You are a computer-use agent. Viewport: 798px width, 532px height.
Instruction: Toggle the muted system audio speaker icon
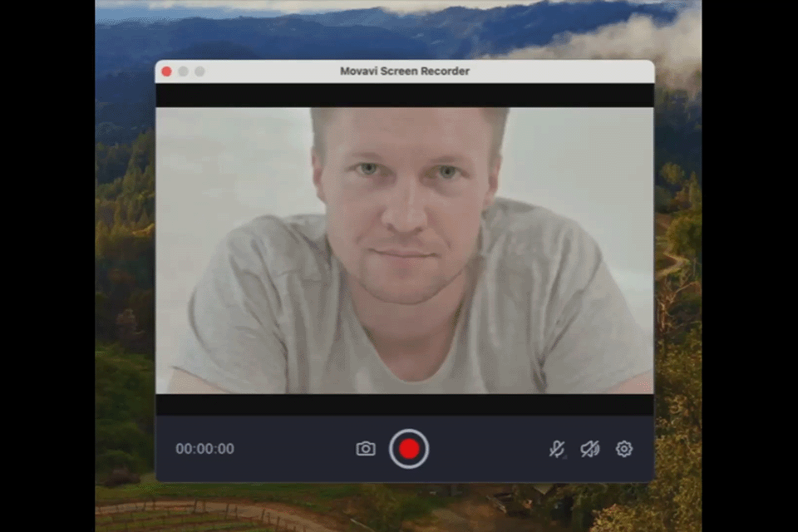coord(590,449)
